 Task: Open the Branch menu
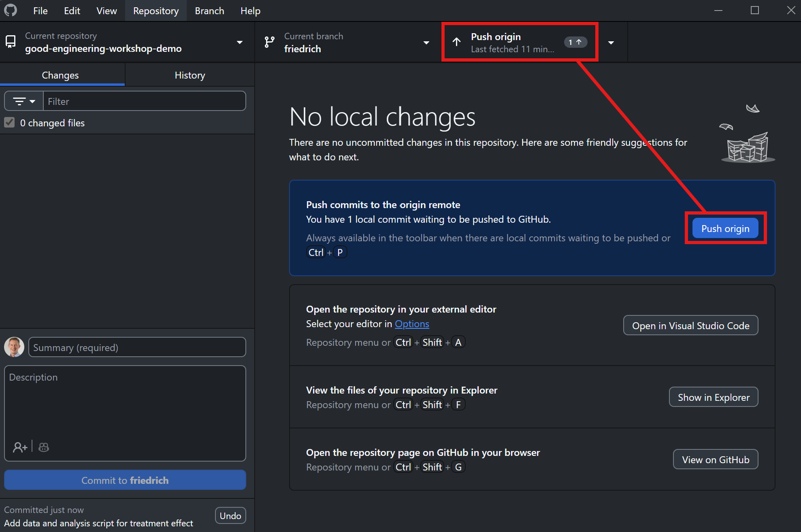click(209, 11)
